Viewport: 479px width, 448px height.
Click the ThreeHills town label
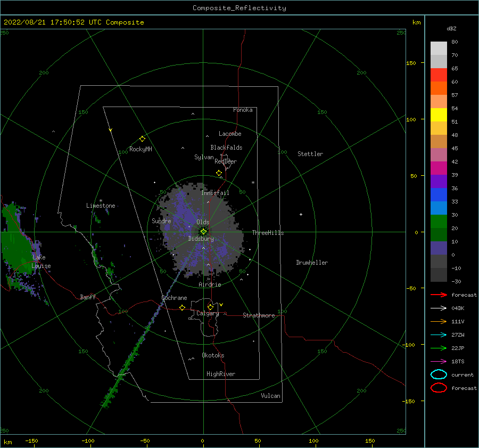pos(268,233)
